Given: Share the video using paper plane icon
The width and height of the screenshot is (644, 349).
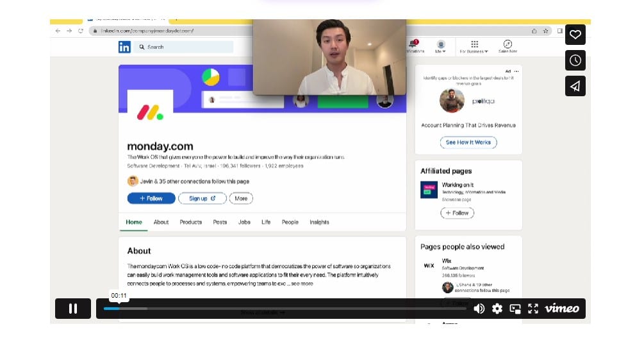Looking at the screenshot, I should coord(575,86).
